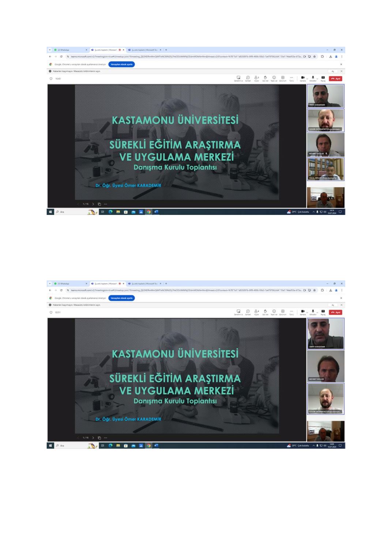Select ÖZGÜR DEĞİRMENCİ video tile, top screenshot
392x555 pixels.
pos(325,120)
